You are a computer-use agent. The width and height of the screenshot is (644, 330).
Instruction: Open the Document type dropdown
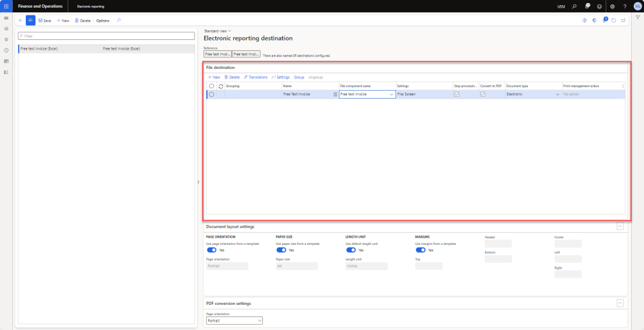[558, 94]
